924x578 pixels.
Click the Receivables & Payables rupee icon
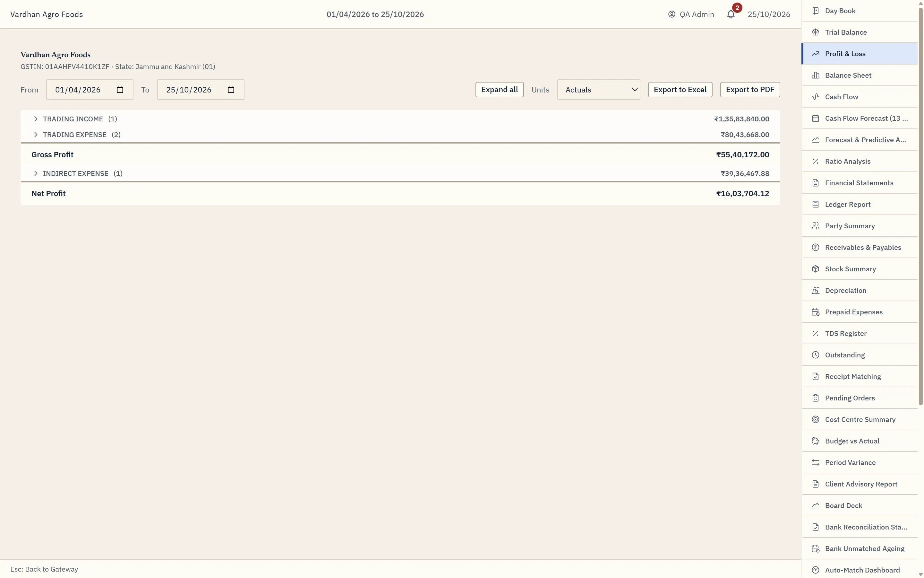pyautogui.click(x=816, y=247)
